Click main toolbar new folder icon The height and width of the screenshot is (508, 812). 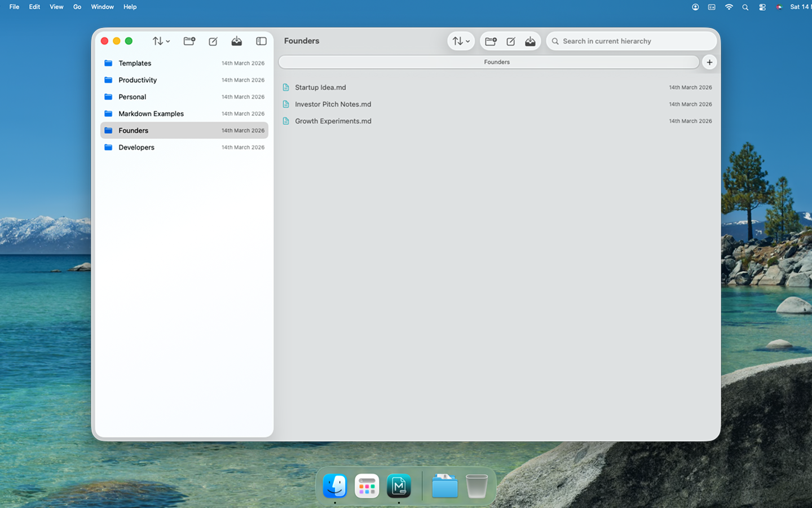click(x=491, y=41)
